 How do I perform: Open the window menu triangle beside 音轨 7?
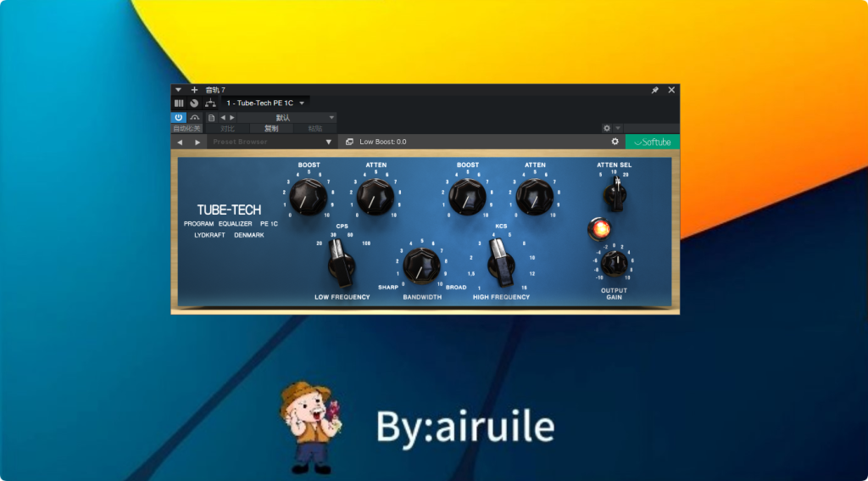(178, 90)
